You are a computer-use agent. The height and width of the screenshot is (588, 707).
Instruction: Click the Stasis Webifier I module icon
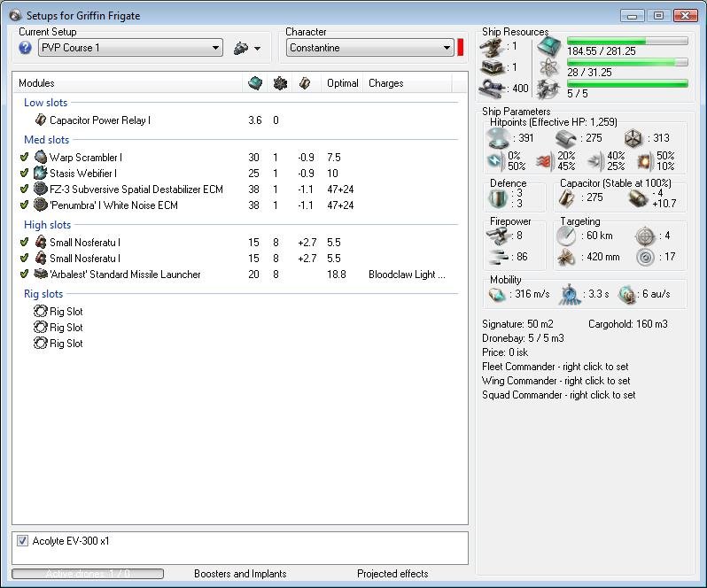pyautogui.click(x=41, y=174)
